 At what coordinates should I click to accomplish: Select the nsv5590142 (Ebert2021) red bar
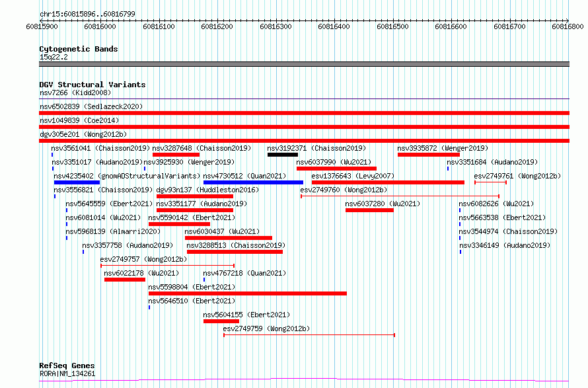point(179,224)
